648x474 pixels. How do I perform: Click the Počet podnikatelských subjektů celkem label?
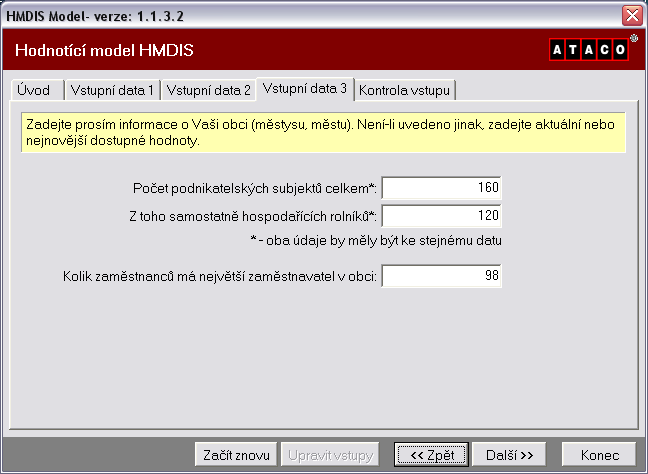(255, 188)
